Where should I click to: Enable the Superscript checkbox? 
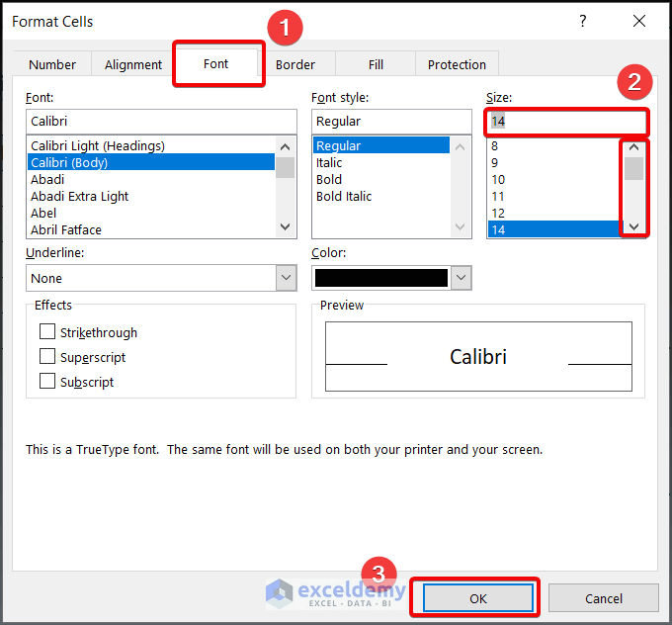click(47, 356)
